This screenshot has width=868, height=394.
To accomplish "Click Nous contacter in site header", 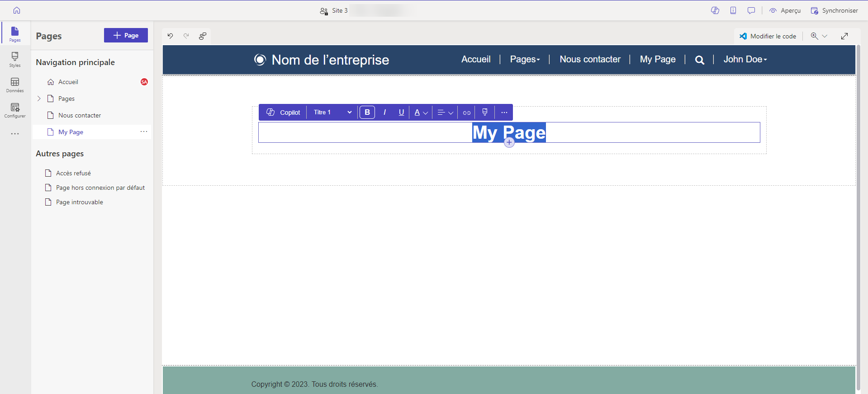I will (590, 59).
